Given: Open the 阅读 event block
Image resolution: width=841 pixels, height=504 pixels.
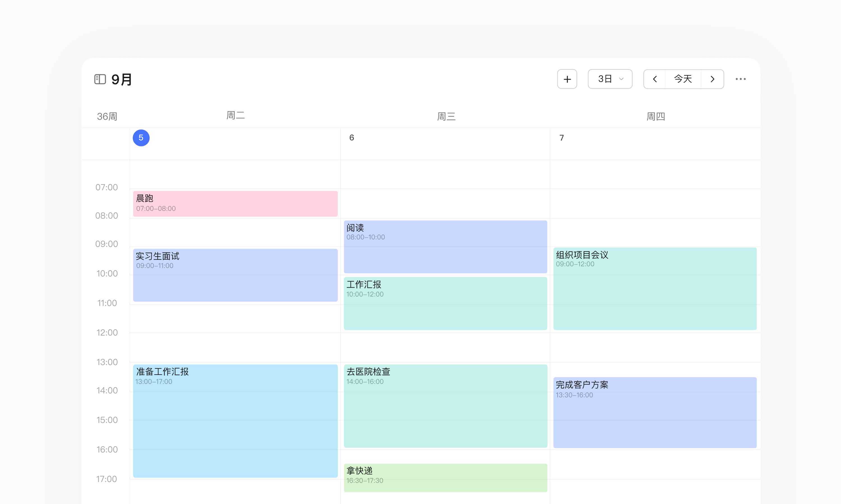Looking at the screenshot, I should [x=445, y=247].
